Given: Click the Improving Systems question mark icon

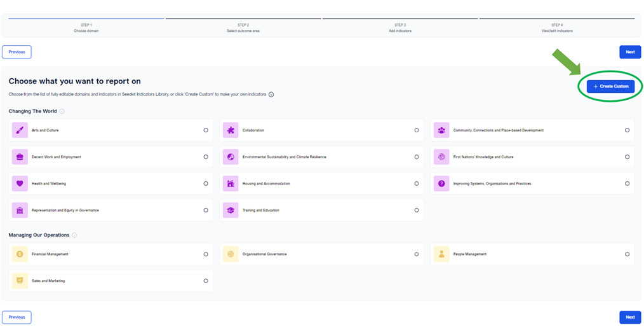Looking at the screenshot, I should [441, 183].
